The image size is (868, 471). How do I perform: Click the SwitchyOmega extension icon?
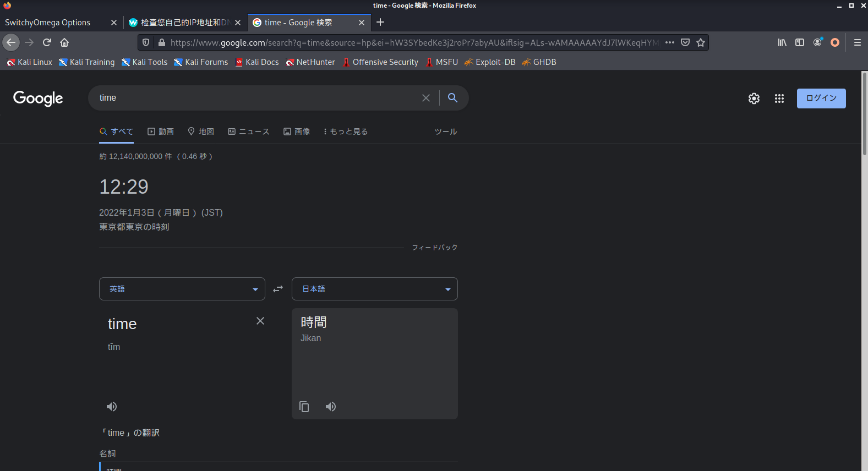click(x=835, y=42)
